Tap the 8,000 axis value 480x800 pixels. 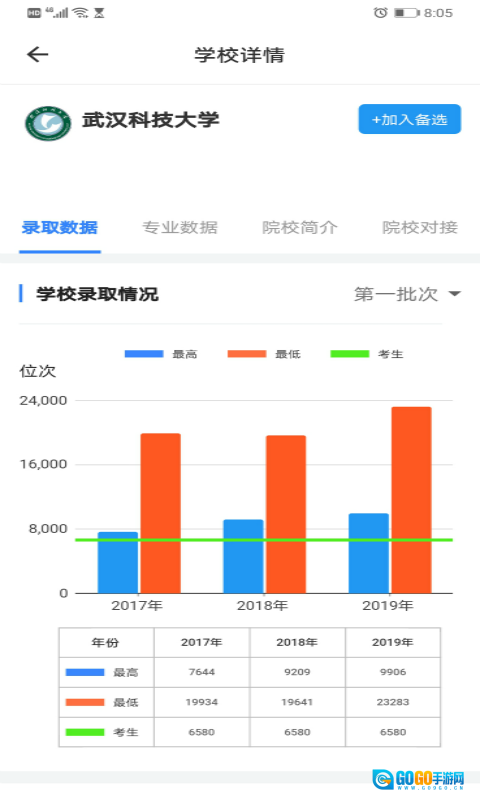(x=48, y=529)
